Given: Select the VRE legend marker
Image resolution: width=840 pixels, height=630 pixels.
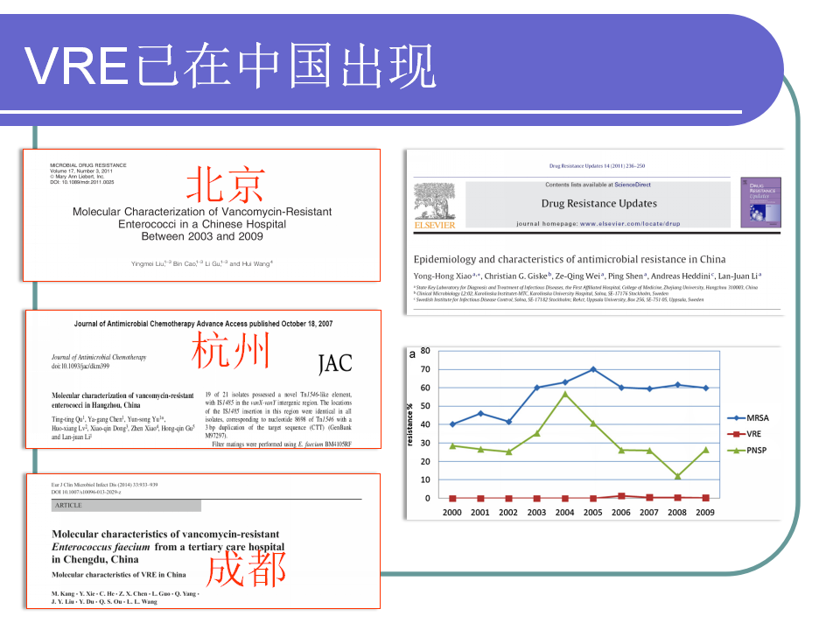Looking at the screenshot, I should [737, 434].
